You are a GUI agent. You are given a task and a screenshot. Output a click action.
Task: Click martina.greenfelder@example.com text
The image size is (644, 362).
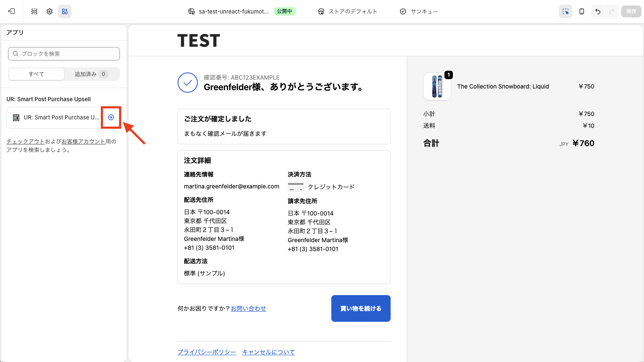click(x=232, y=186)
